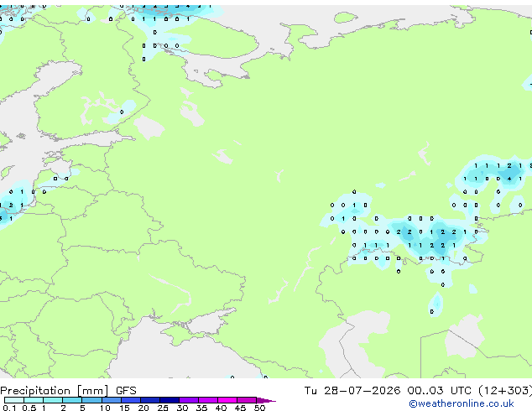Select legend swatch between 25 and 30
Viewport: 532px width, 411px height.
pyautogui.click(x=170, y=400)
